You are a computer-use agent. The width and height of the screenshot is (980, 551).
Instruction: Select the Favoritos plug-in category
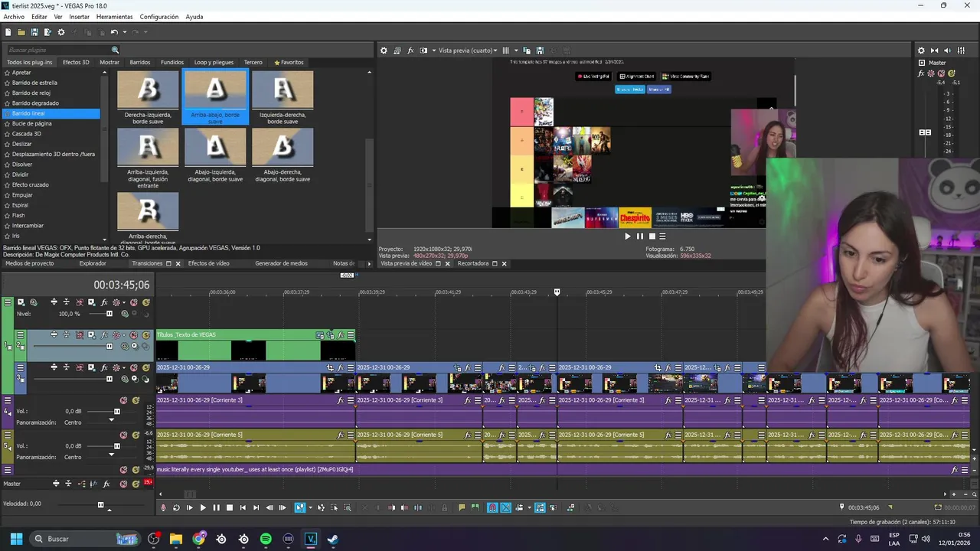pos(289,63)
